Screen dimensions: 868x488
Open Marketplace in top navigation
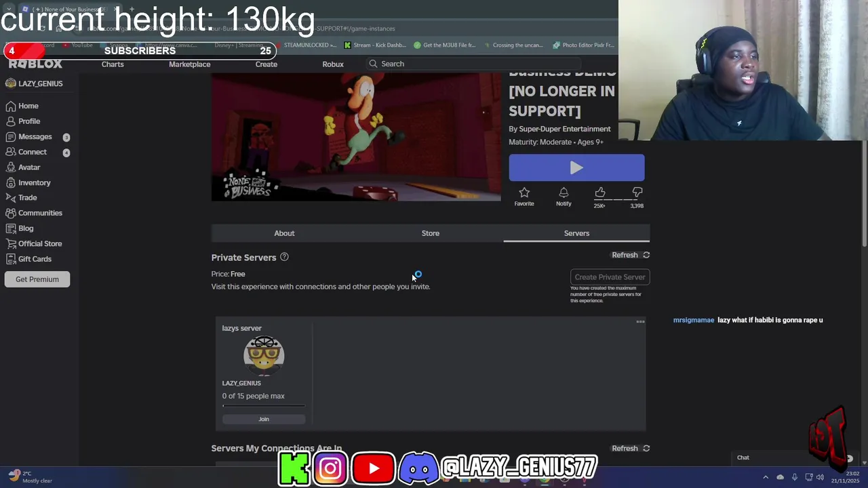coord(190,64)
